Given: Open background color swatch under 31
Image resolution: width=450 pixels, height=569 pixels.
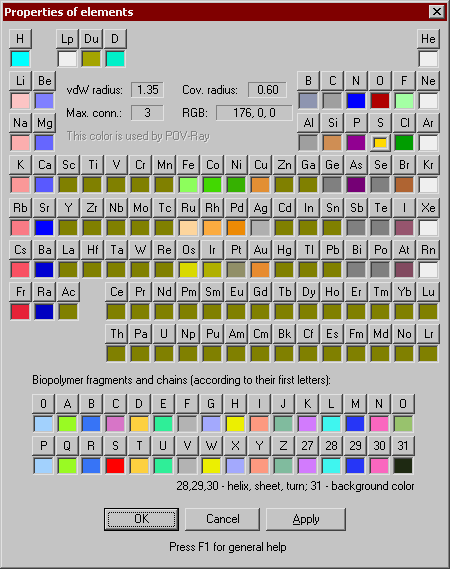Looking at the screenshot, I should point(403,466).
